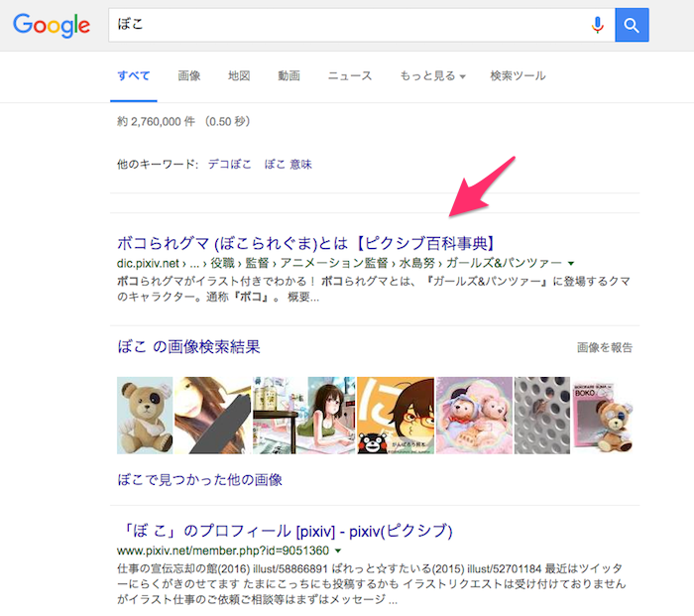Image resolution: width=694 pixels, height=616 pixels.
Task: Open 検索ツール options
Action: coord(518,75)
